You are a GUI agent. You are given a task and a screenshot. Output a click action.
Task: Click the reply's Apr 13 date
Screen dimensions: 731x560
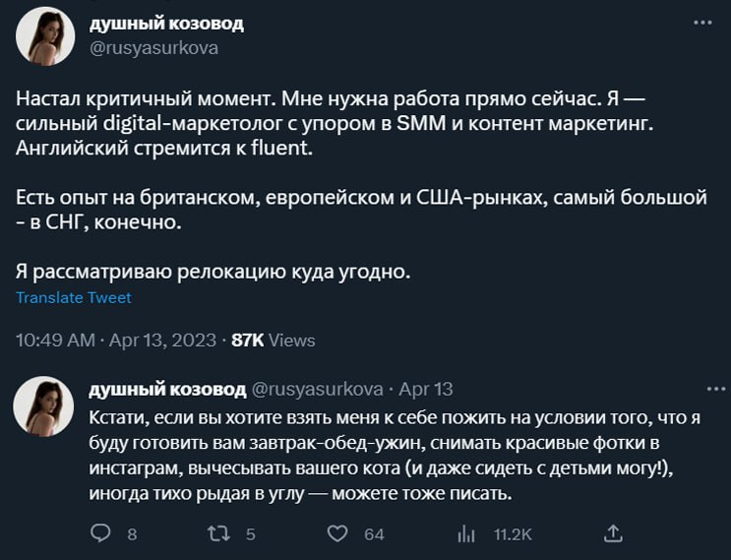coord(426,389)
